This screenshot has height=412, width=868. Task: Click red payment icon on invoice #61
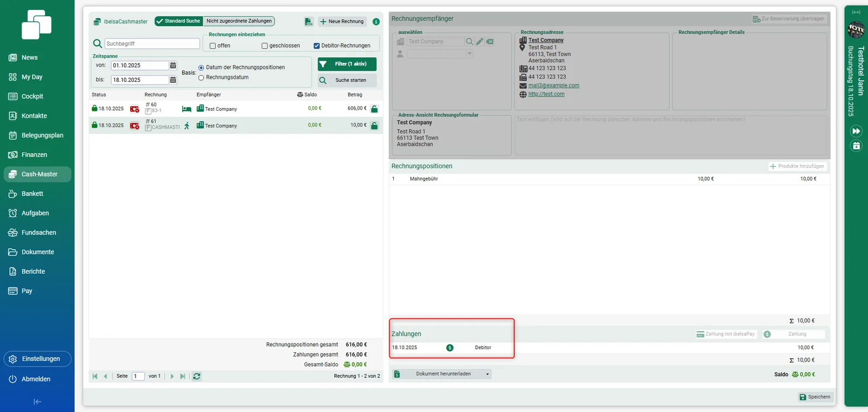pyautogui.click(x=135, y=126)
